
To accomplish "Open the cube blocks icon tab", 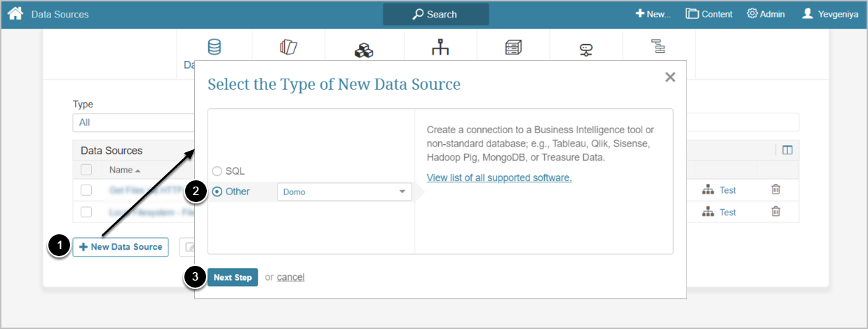I will coord(364,50).
